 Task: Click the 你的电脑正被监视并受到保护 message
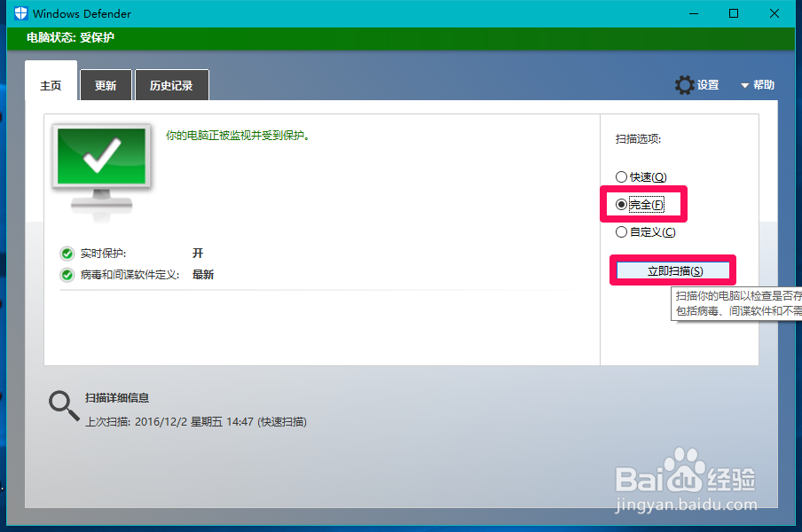point(238,136)
